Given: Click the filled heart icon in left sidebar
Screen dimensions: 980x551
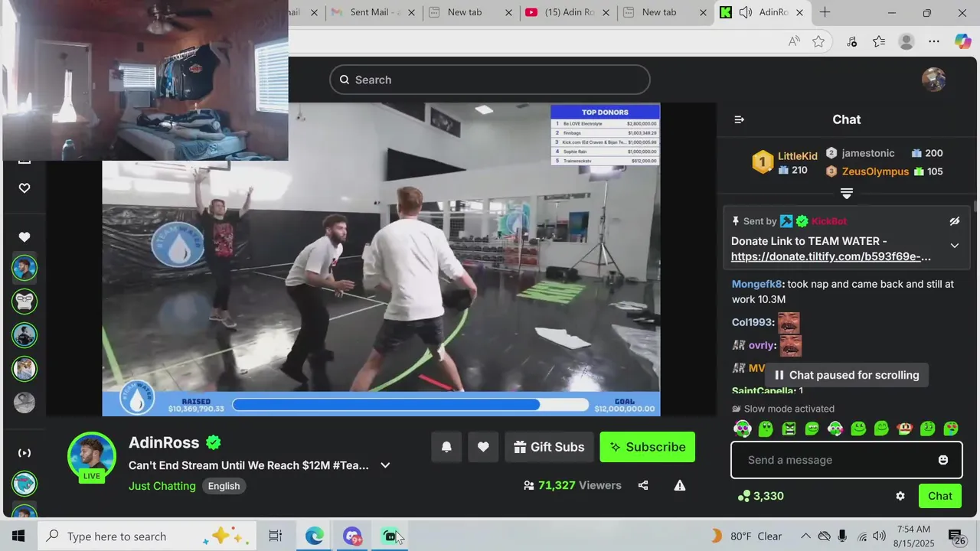Looking at the screenshot, I should [24, 237].
